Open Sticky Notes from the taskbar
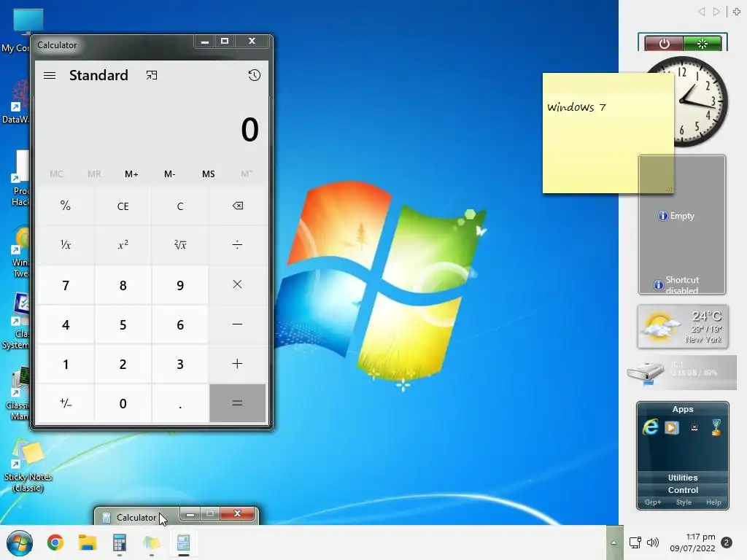Viewport: 747px width, 560px height. 152,542
